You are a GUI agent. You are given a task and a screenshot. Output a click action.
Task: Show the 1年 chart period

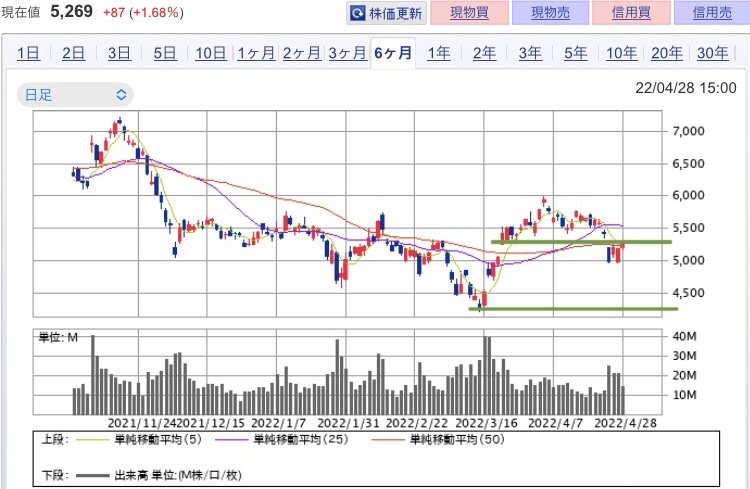click(x=439, y=53)
